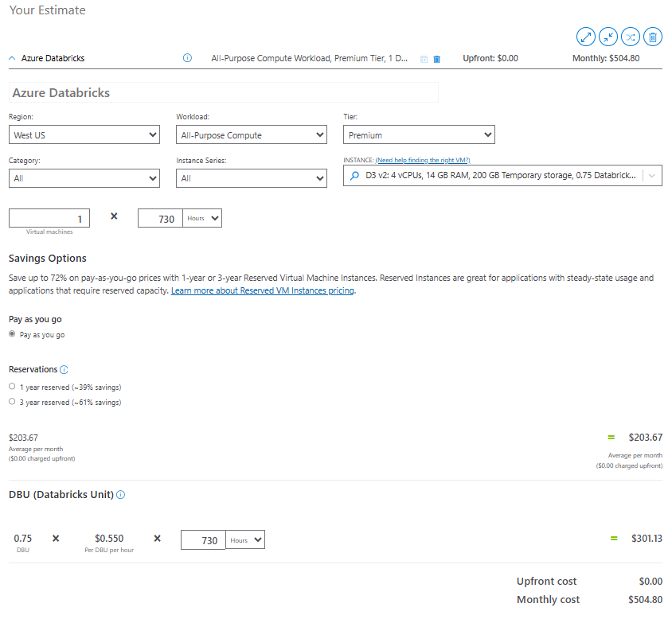The width and height of the screenshot is (672, 623).
Task: Click the delete all trash icon top right
Action: pos(653,37)
